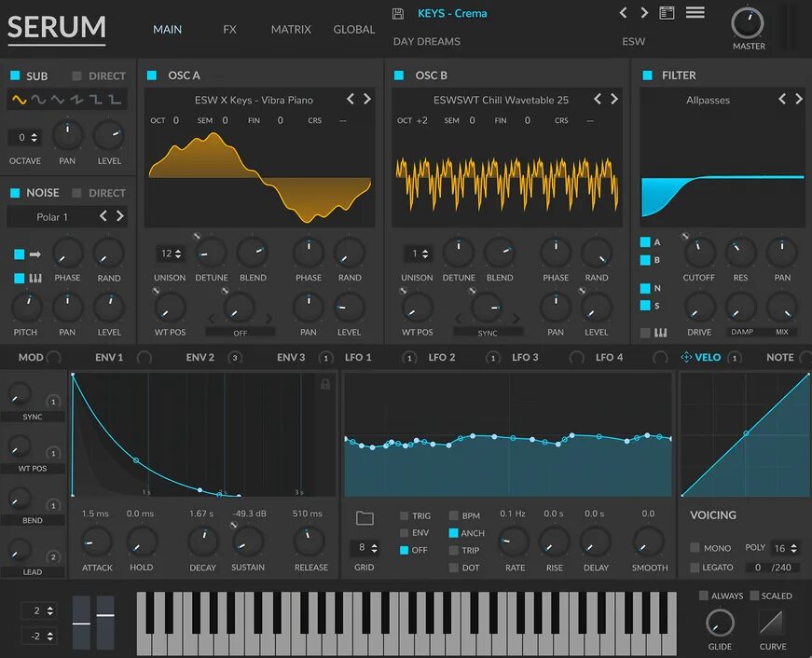Toggle the B input routing into the FILTER
This screenshot has width=812, height=658.
pyautogui.click(x=645, y=259)
